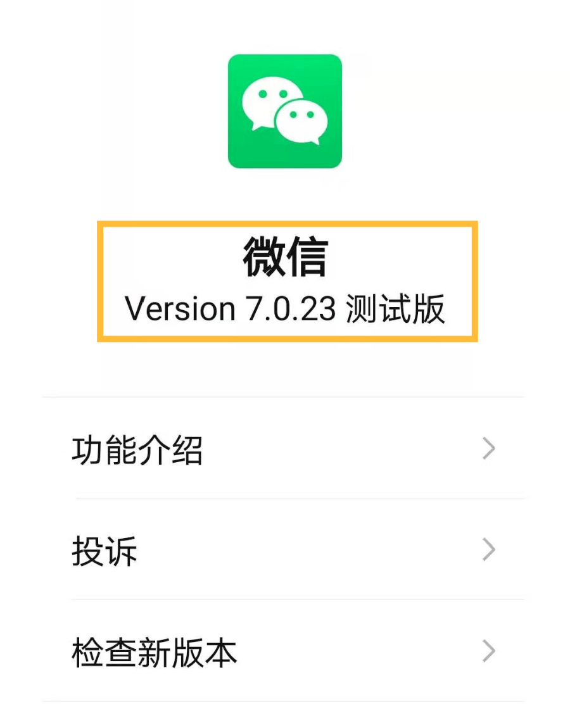Click the word Version in version line
Viewport: 570px width, 728px height.
pos(180,309)
